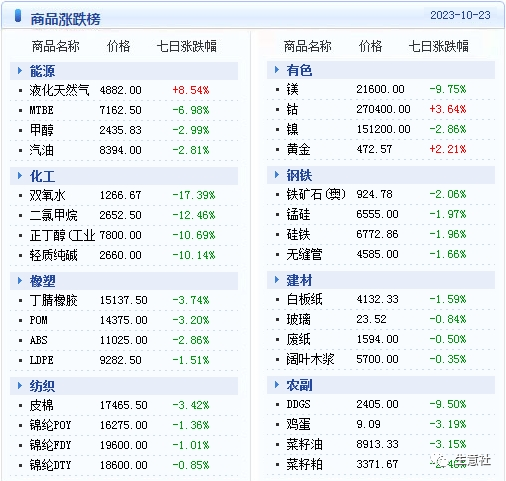The height and width of the screenshot is (481, 506).
Task: Select the 无缝管 commodity name
Action: pos(304,254)
